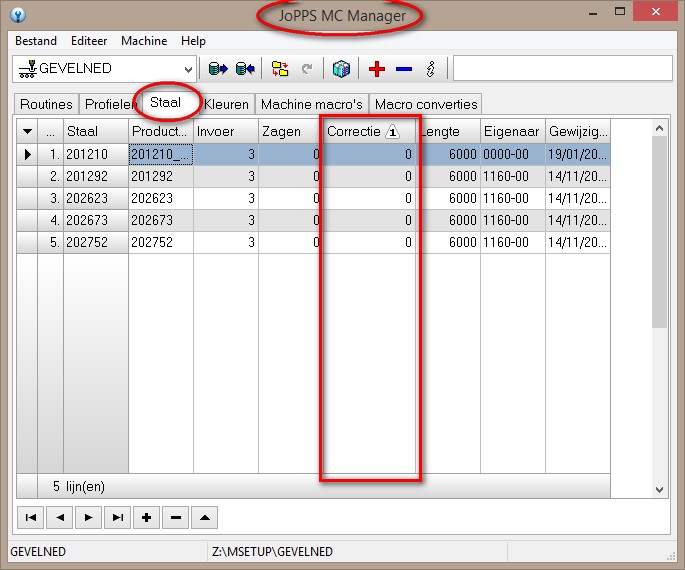
Task: Open grid column selector triangle in header
Action: [27, 131]
